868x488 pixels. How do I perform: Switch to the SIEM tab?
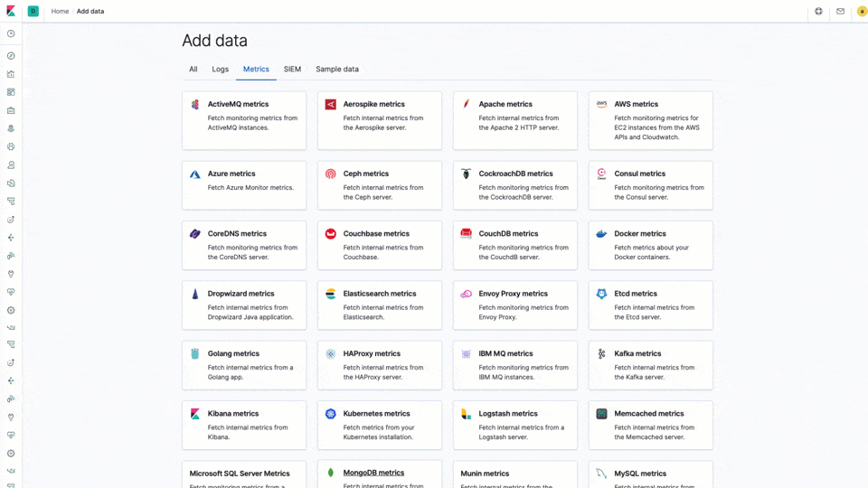(292, 70)
